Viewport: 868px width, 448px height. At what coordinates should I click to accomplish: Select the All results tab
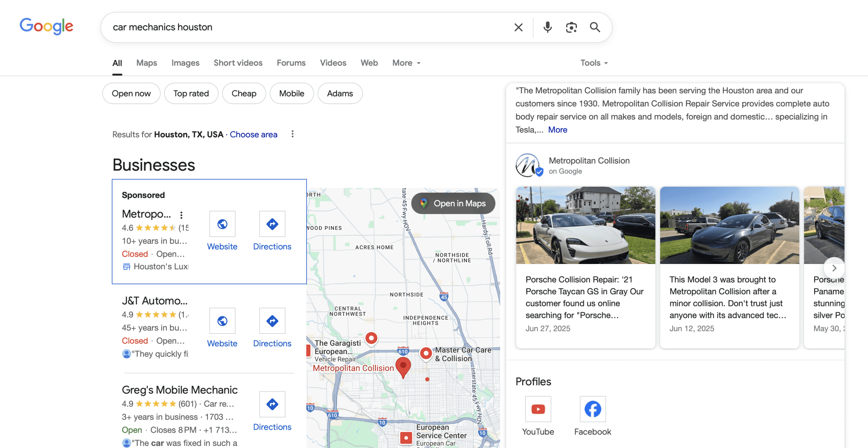point(117,63)
